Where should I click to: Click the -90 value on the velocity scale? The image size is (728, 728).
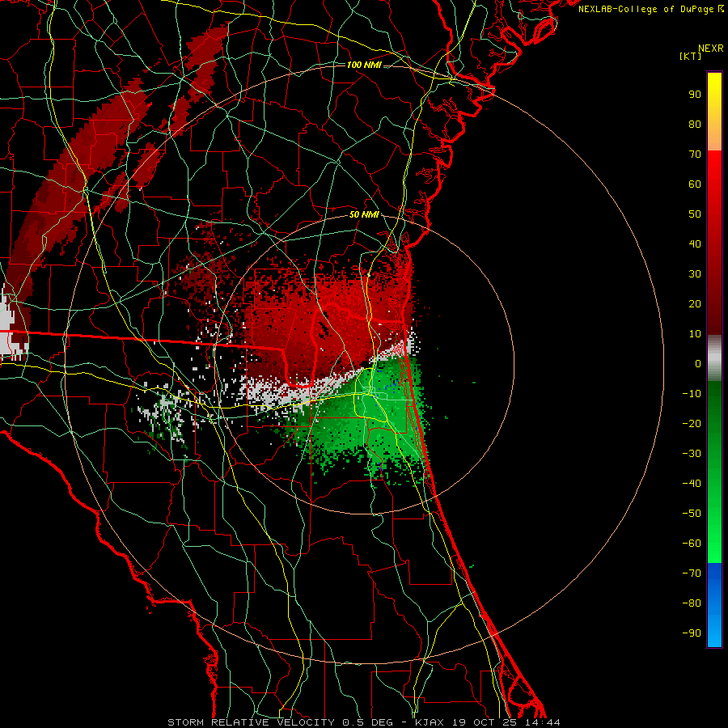point(692,633)
